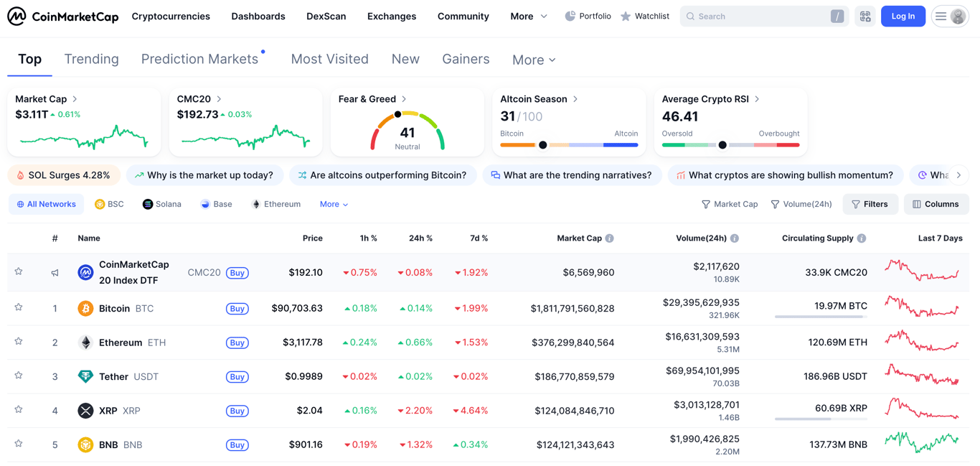Expand the More menu in top navigation
The height and width of the screenshot is (466, 980).
pyautogui.click(x=529, y=16)
